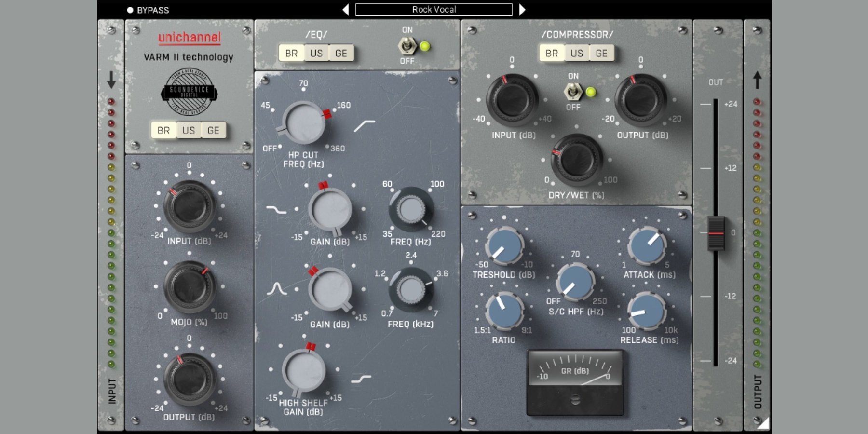
Task: Go to the previous preset arrow
Action: click(345, 10)
